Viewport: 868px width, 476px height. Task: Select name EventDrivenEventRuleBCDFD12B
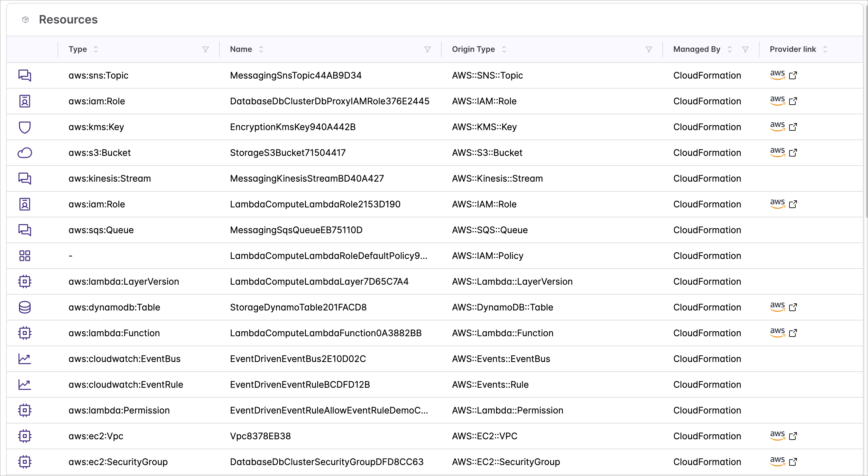300,385
